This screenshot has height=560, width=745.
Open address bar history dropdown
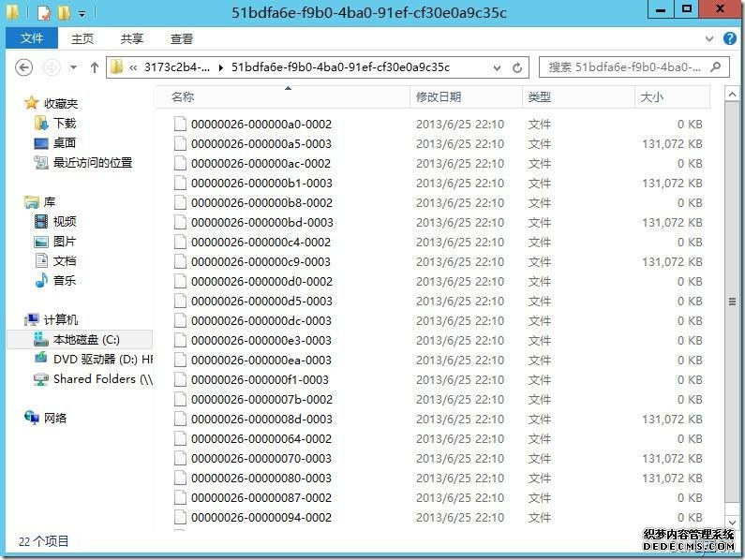[x=495, y=67]
